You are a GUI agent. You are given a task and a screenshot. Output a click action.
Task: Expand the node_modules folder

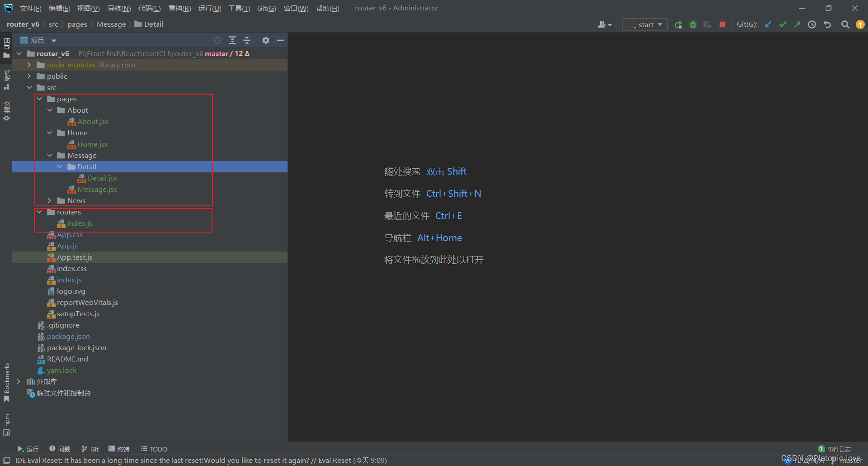click(29, 65)
